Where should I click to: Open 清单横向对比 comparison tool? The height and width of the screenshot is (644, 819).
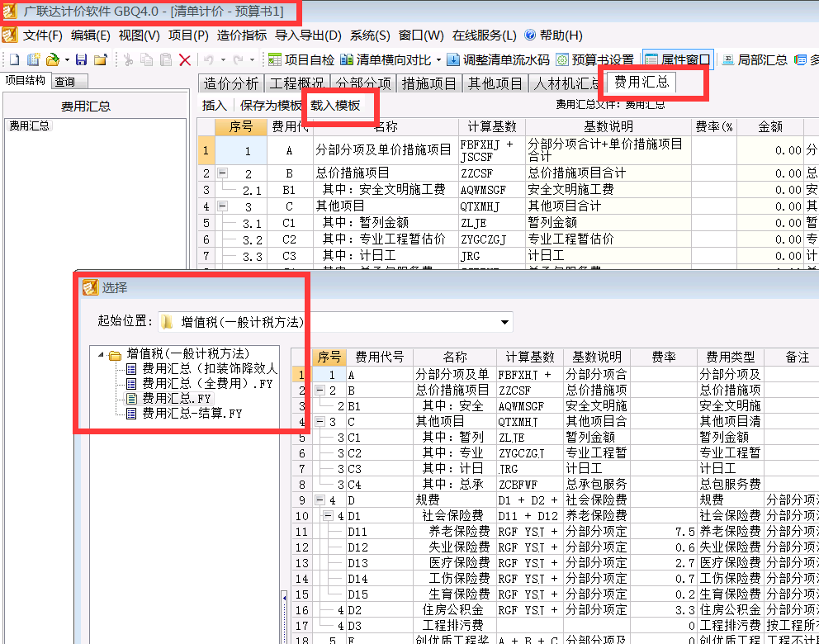tap(384, 59)
